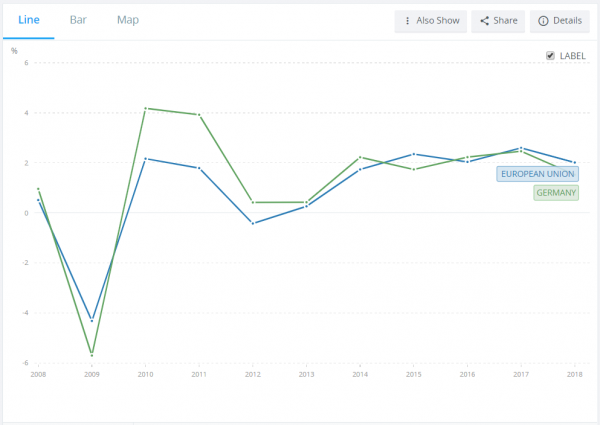Select Germany's 2010 peak data point

click(x=146, y=108)
